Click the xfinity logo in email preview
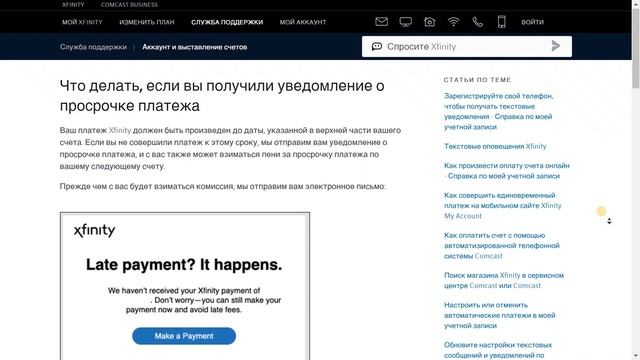Viewport: 640px width, 360px height. click(x=94, y=231)
